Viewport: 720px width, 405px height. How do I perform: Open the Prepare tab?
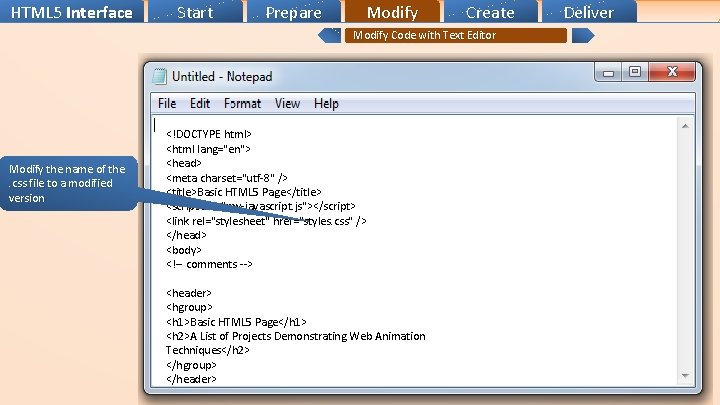[x=293, y=11]
